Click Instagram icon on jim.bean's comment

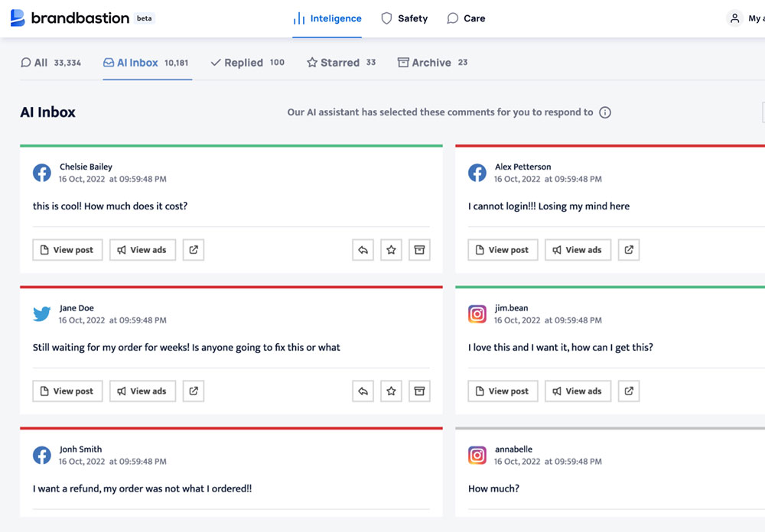(x=477, y=314)
